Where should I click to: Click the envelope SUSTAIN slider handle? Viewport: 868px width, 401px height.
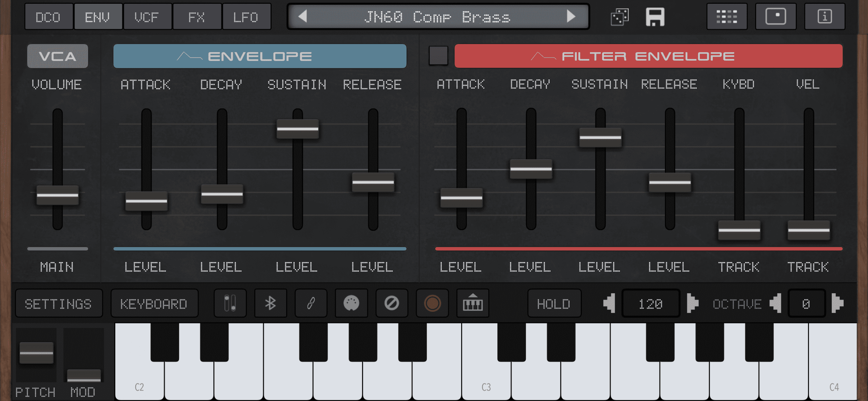(x=297, y=129)
